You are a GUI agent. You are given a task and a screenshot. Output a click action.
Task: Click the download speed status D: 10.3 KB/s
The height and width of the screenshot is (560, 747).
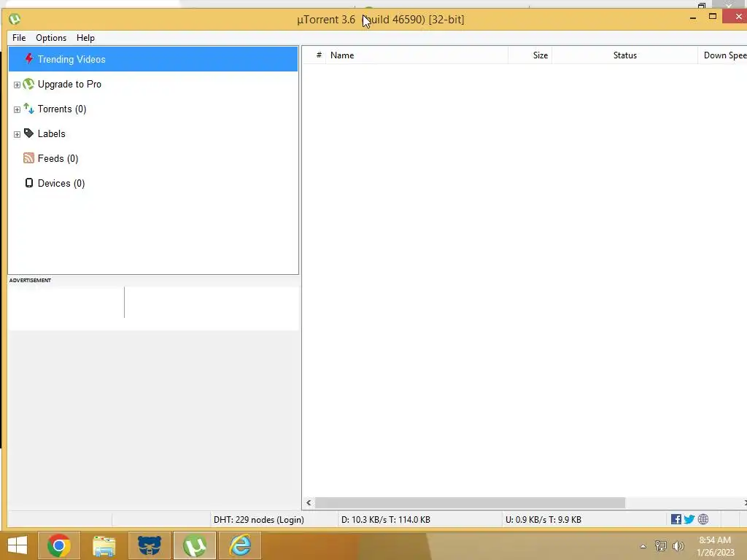pos(386,519)
